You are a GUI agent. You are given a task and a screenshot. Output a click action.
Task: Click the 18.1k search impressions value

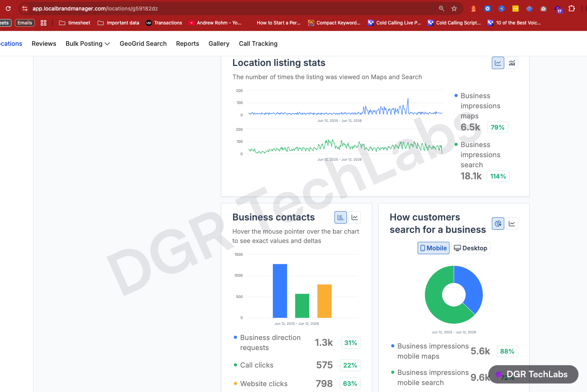tap(471, 176)
